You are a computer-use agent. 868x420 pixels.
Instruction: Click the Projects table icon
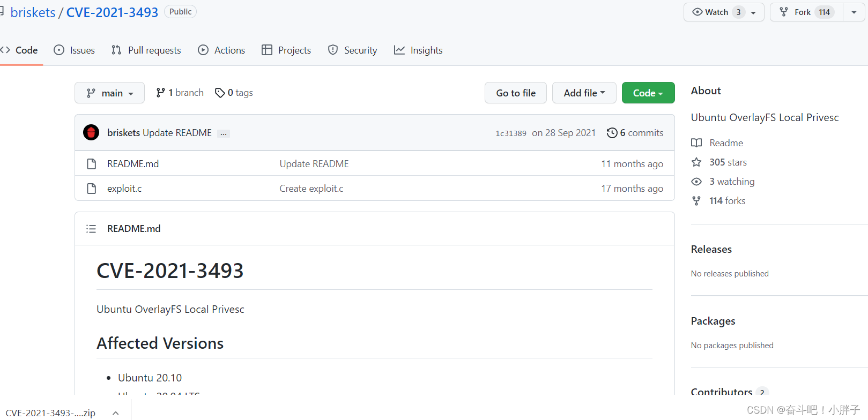(x=267, y=50)
